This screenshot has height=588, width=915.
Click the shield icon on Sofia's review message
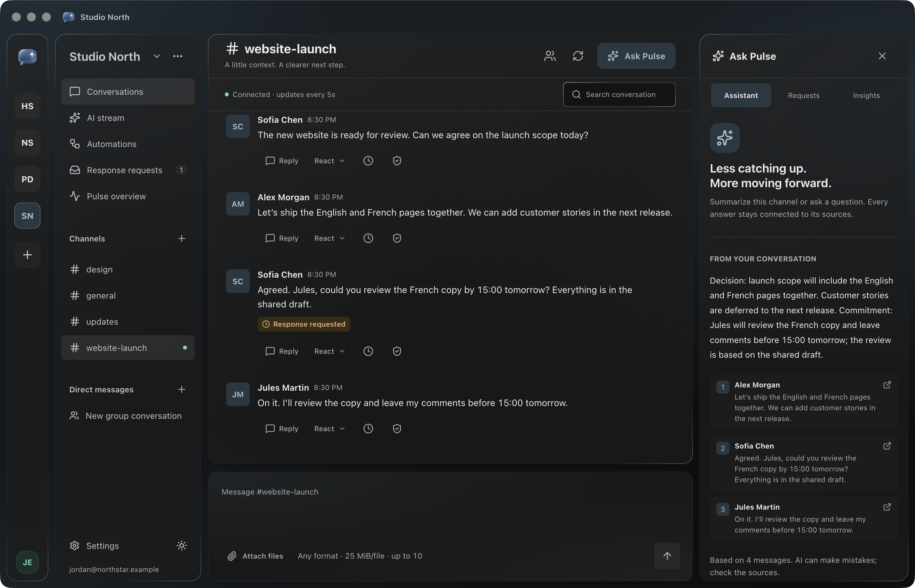397,161
